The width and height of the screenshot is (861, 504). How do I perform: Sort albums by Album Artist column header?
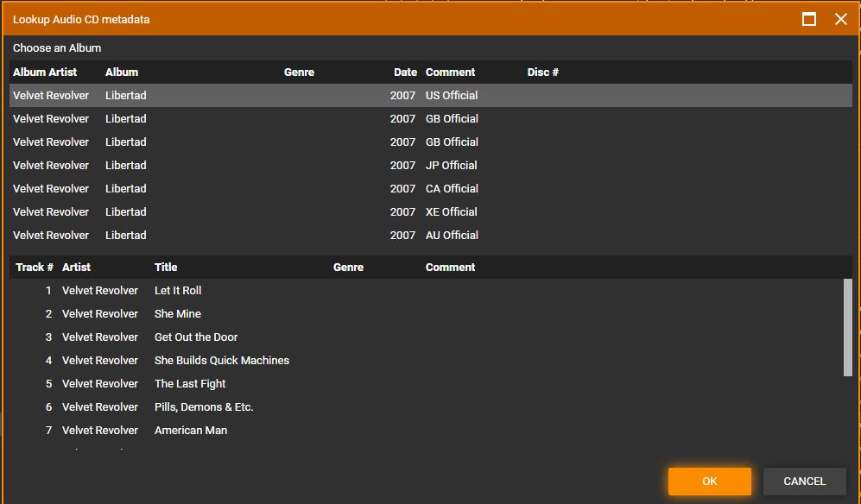(45, 72)
